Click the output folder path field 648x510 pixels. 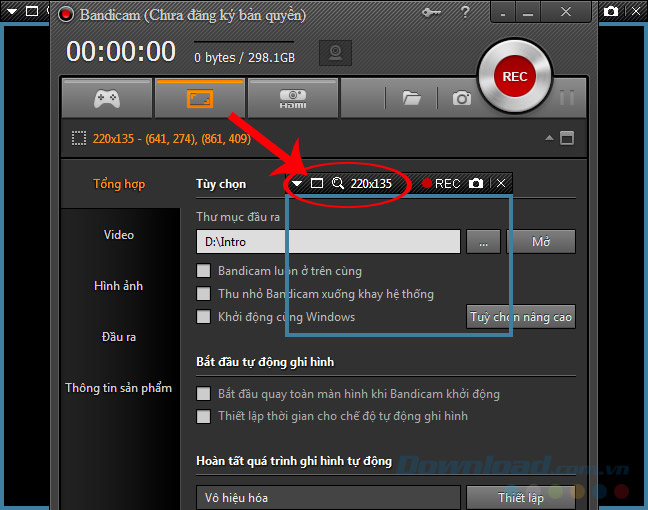click(x=328, y=242)
